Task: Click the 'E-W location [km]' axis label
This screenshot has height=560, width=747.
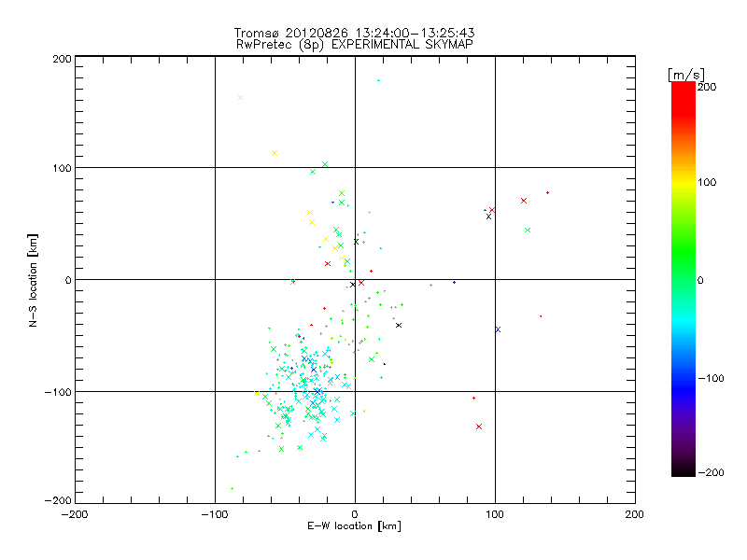Action: [x=354, y=525]
